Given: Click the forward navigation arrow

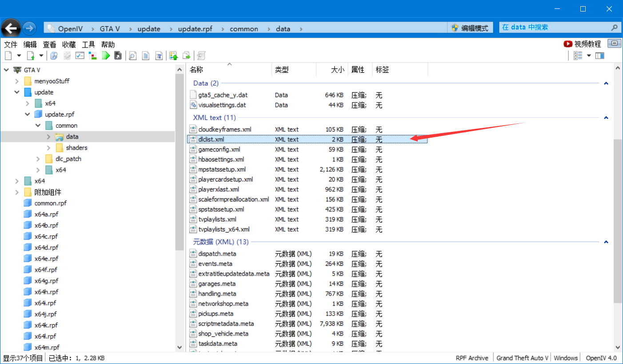Looking at the screenshot, I should point(29,28).
